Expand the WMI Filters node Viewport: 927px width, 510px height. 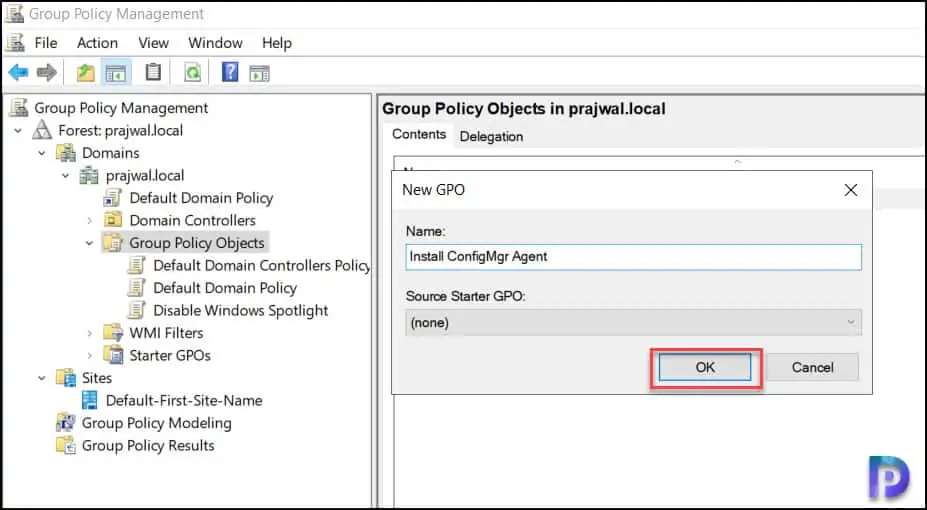(x=89, y=333)
